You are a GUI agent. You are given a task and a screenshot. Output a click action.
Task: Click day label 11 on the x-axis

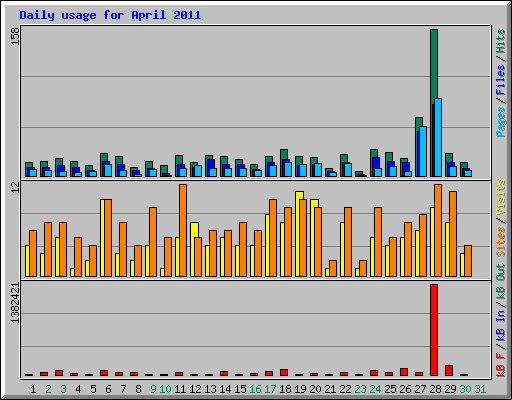pos(180,389)
